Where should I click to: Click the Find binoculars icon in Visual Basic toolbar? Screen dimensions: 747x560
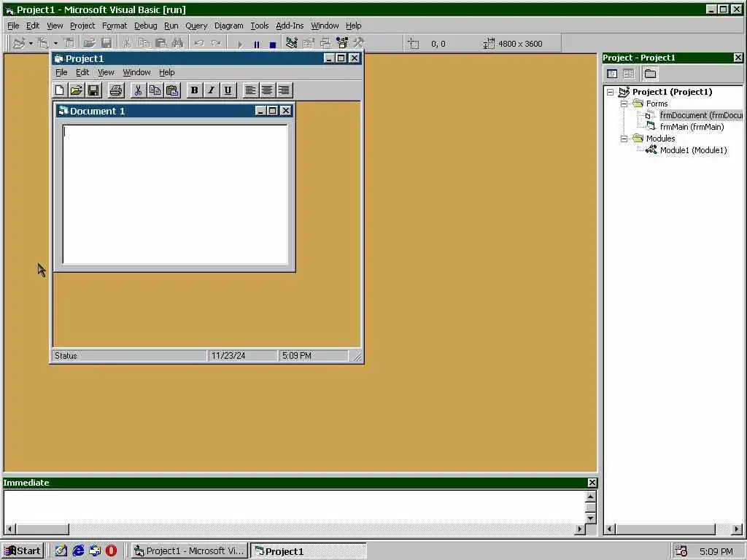pos(178,43)
